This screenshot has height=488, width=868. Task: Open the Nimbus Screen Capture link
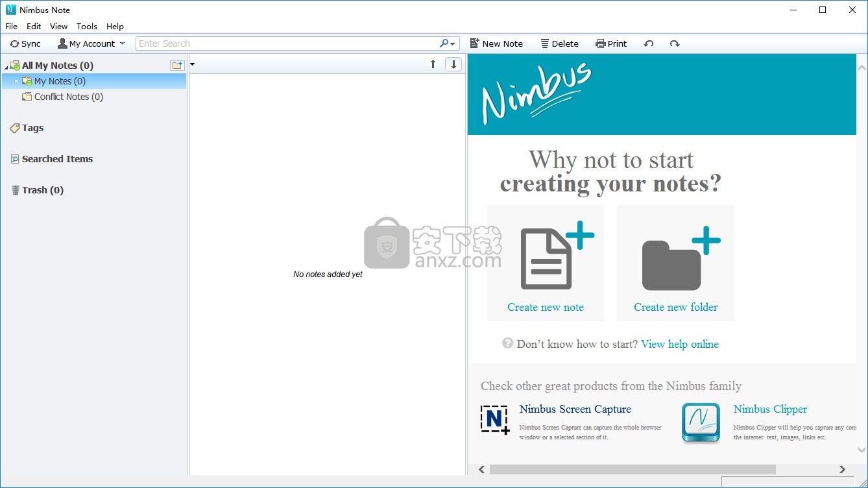click(575, 409)
